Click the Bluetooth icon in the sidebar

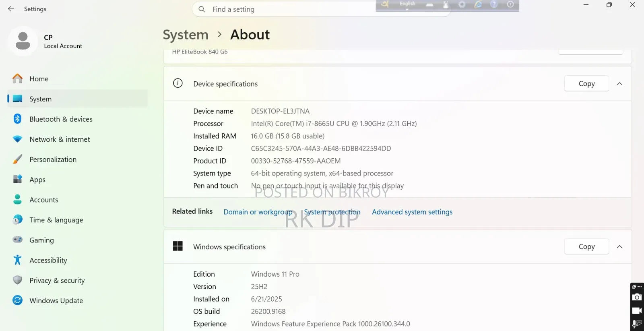(17, 119)
